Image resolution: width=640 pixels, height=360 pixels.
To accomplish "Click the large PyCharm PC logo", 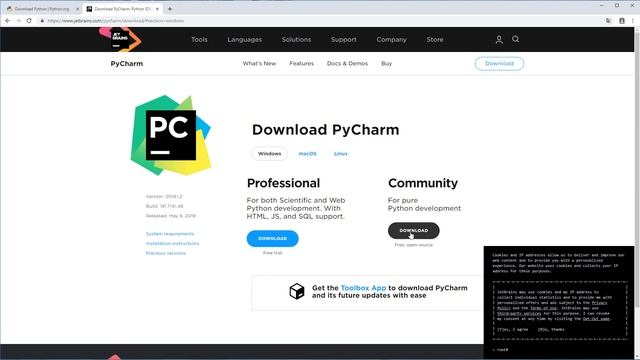I will [171, 135].
